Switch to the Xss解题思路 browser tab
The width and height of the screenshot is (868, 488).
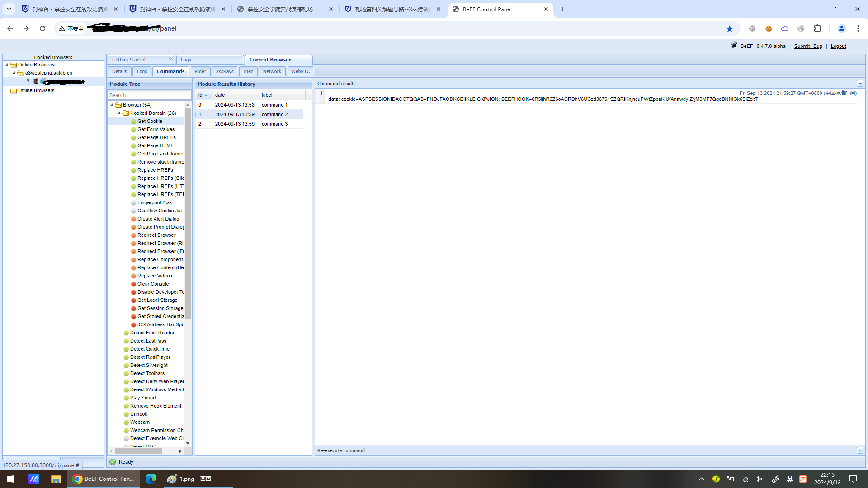[x=392, y=9]
